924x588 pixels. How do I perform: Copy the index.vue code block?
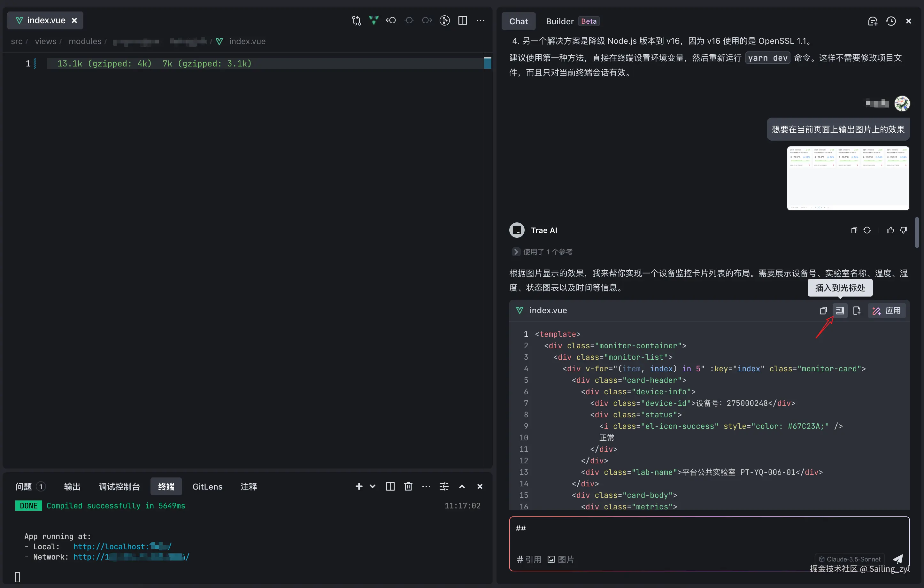coord(823,311)
